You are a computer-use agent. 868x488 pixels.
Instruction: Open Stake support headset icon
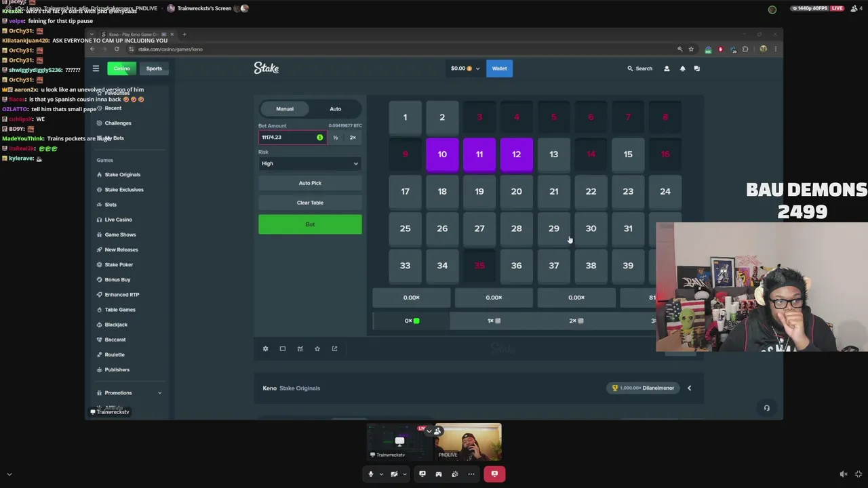766,408
